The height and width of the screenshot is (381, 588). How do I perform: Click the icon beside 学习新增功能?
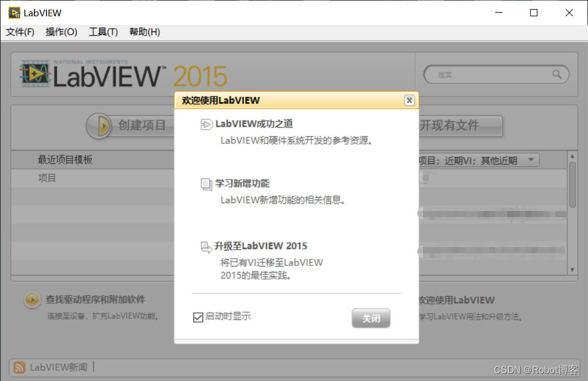click(x=205, y=184)
